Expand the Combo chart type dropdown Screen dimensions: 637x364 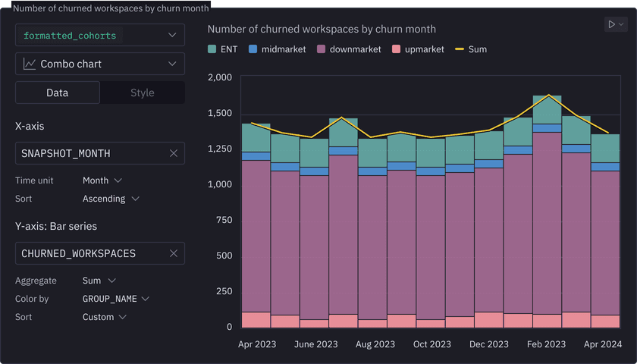173,64
